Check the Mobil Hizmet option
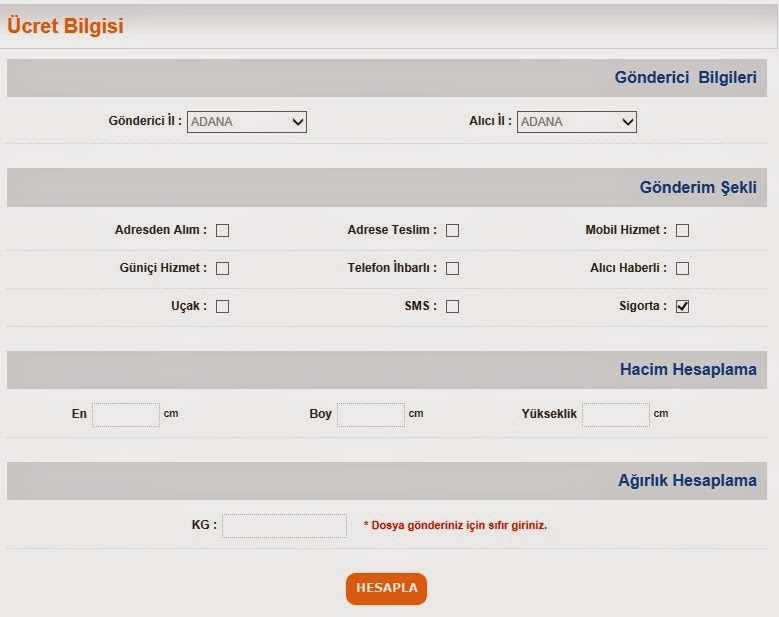This screenshot has height=617, width=779. 683,231
